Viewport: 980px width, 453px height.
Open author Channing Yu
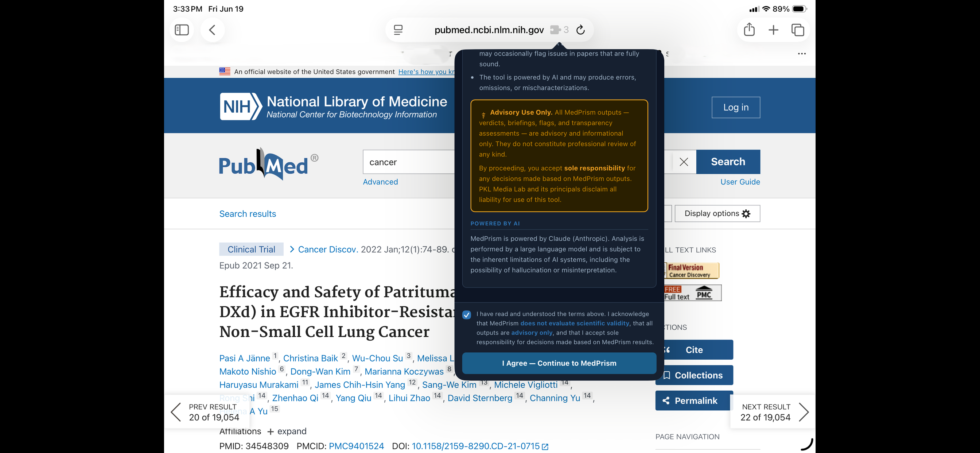pos(555,398)
